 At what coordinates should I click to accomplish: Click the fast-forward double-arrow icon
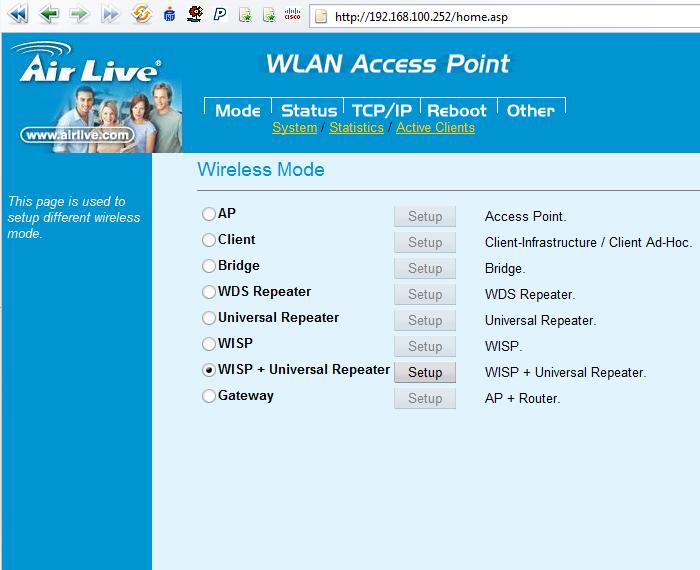110,14
